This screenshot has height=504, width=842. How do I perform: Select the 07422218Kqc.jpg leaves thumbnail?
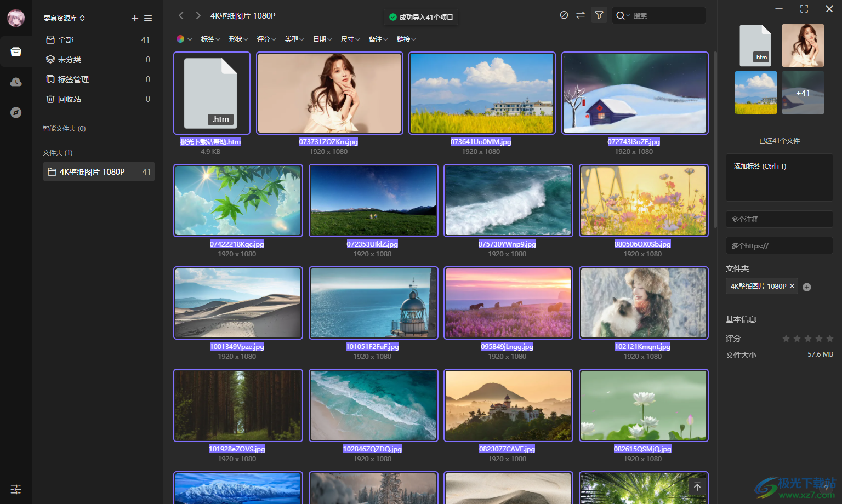tap(238, 201)
